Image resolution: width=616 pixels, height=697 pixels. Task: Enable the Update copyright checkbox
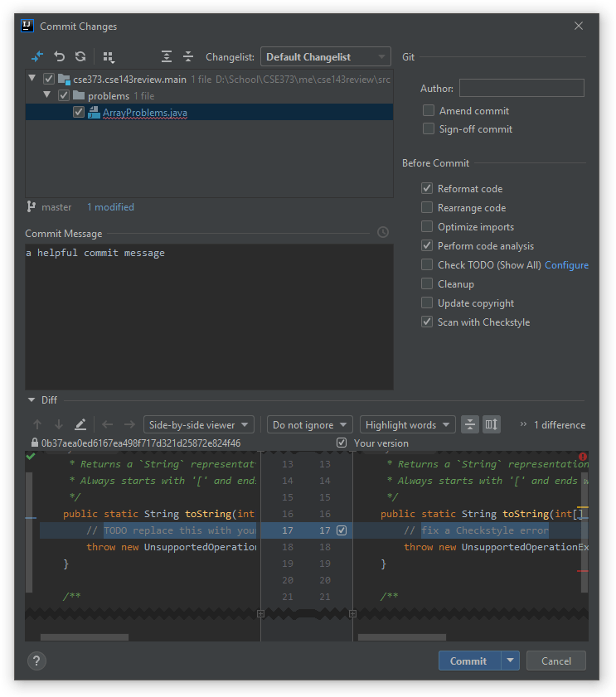click(x=427, y=303)
